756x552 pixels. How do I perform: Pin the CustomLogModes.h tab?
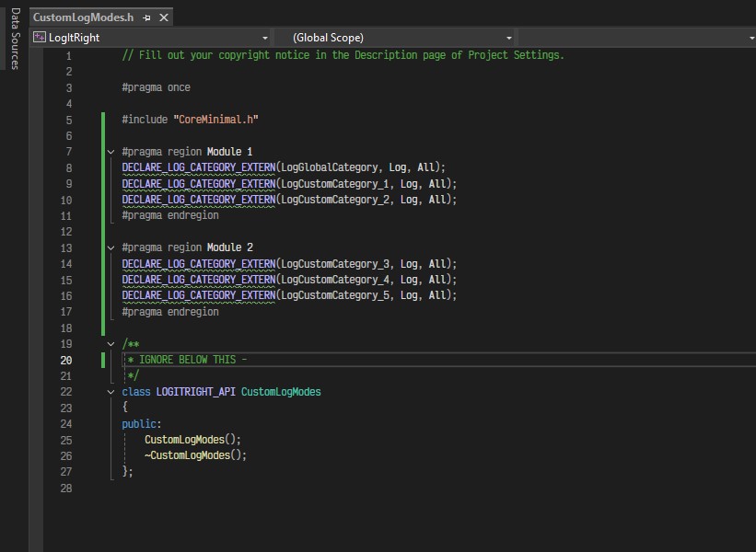pos(147,17)
